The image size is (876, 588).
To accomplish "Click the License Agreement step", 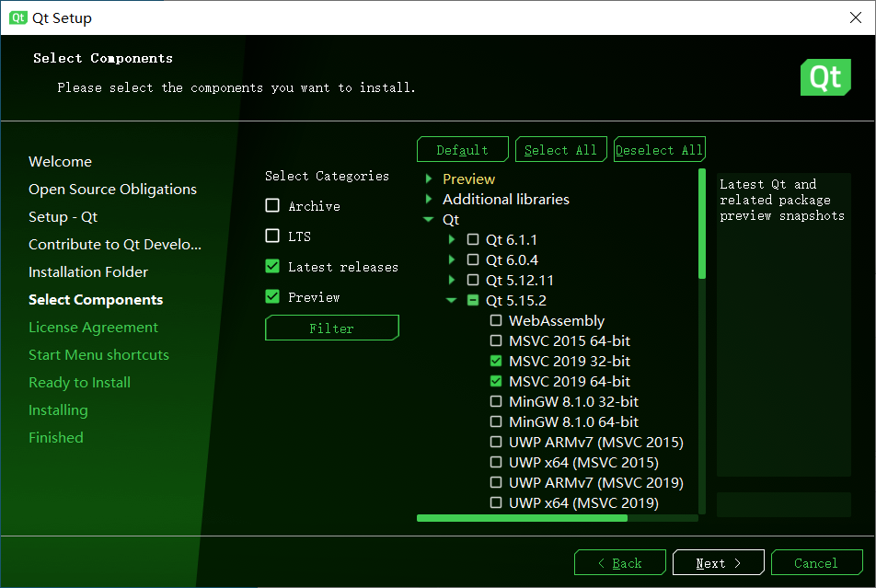I will [93, 327].
